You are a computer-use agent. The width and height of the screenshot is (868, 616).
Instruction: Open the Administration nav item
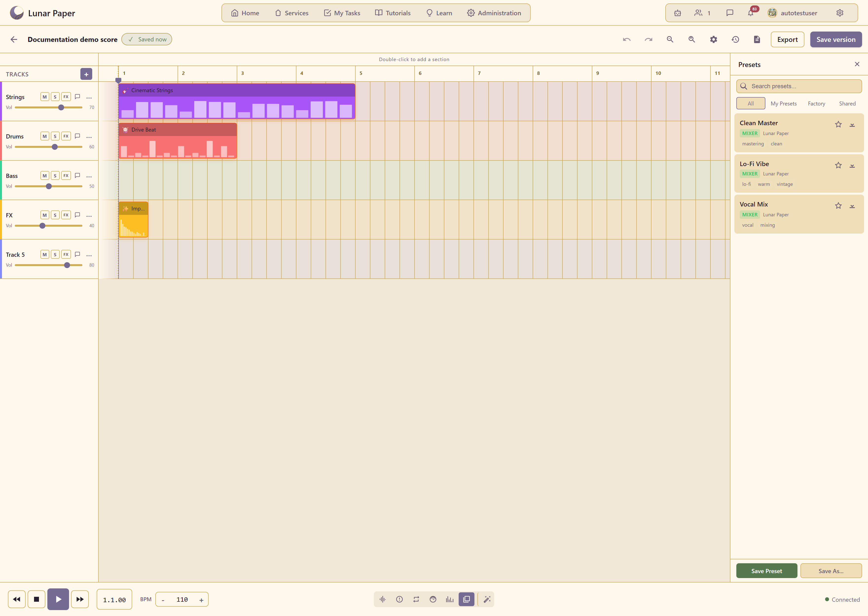tap(494, 13)
